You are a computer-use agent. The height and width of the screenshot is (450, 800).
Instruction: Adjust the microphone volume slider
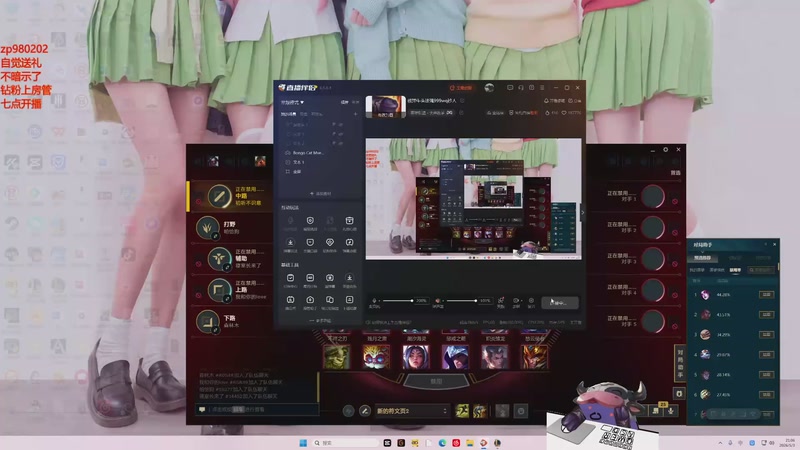[398, 301]
